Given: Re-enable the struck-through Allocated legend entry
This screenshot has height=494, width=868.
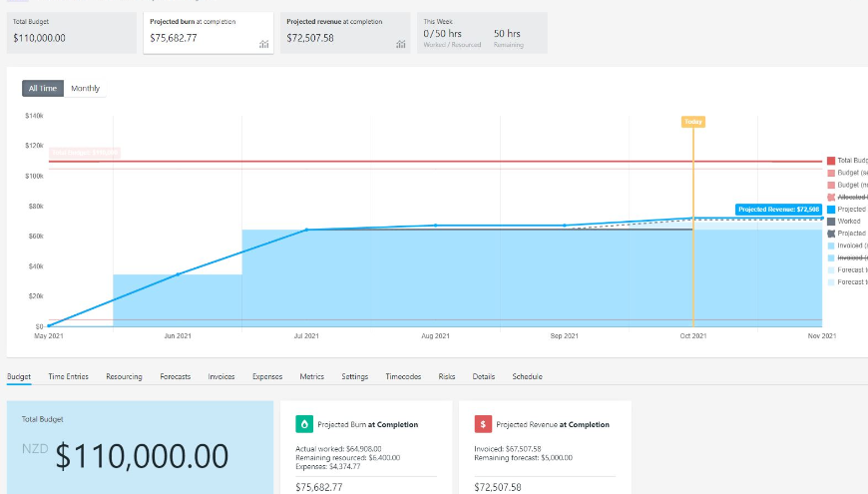Looking at the screenshot, I should coord(850,198).
